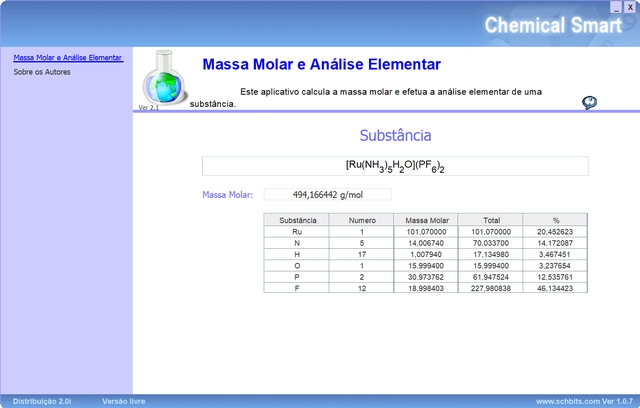Screen dimensions: 640x408
Task: Click the % column header
Action: coord(555,220)
